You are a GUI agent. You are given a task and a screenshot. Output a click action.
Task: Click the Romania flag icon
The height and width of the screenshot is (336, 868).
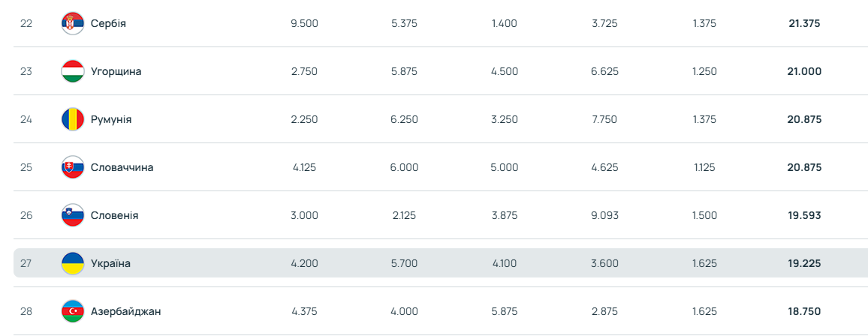coord(72,119)
